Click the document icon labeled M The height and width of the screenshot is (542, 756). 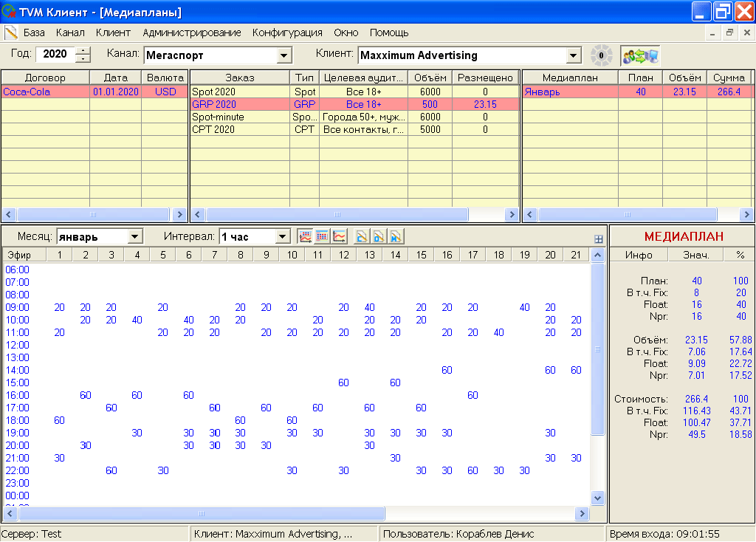click(x=396, y=236)
